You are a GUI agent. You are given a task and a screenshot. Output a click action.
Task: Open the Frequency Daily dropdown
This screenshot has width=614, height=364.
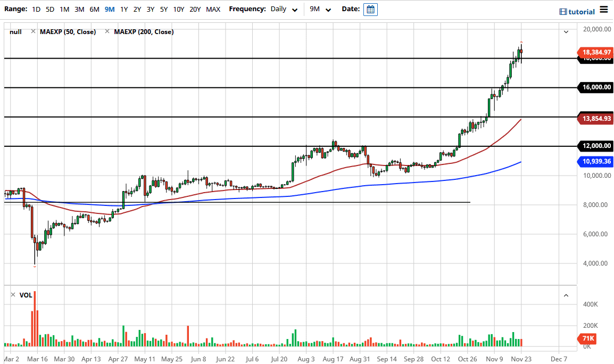pyautogui.click(x=284, y=9)
